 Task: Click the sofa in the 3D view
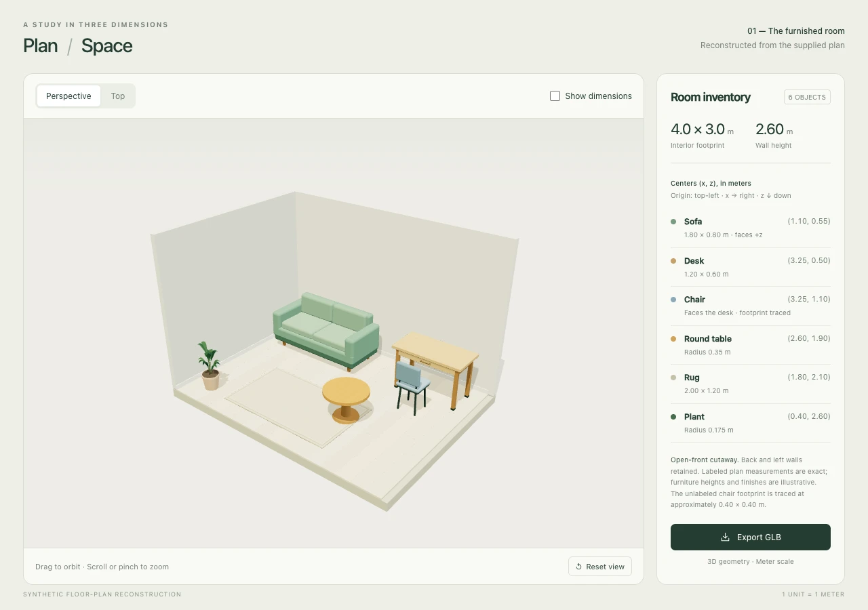tap(326, 331)
